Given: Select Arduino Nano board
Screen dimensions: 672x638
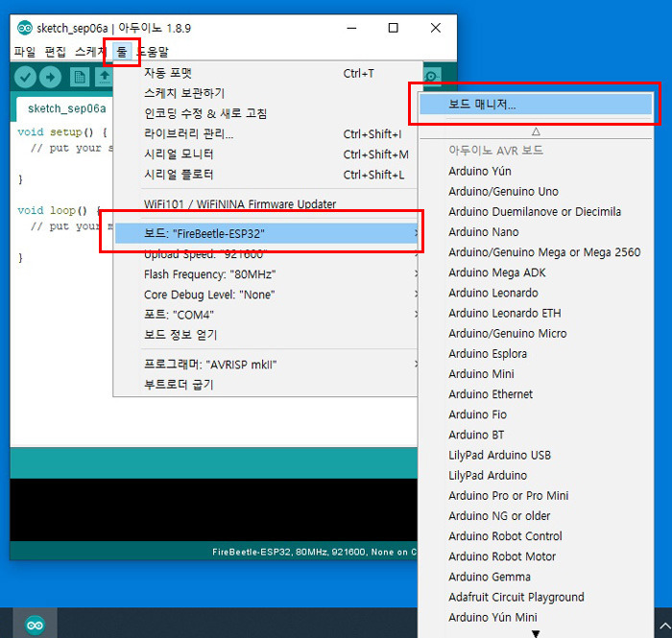Looking at the screenshot, I should pyautogui.click(x=536, y=232).
